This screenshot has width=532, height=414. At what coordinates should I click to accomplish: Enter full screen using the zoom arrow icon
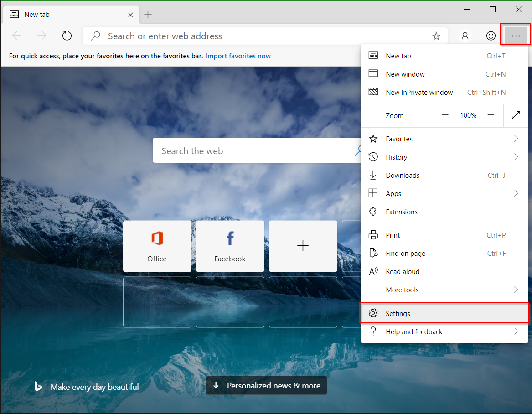click(x=516, y=115)
